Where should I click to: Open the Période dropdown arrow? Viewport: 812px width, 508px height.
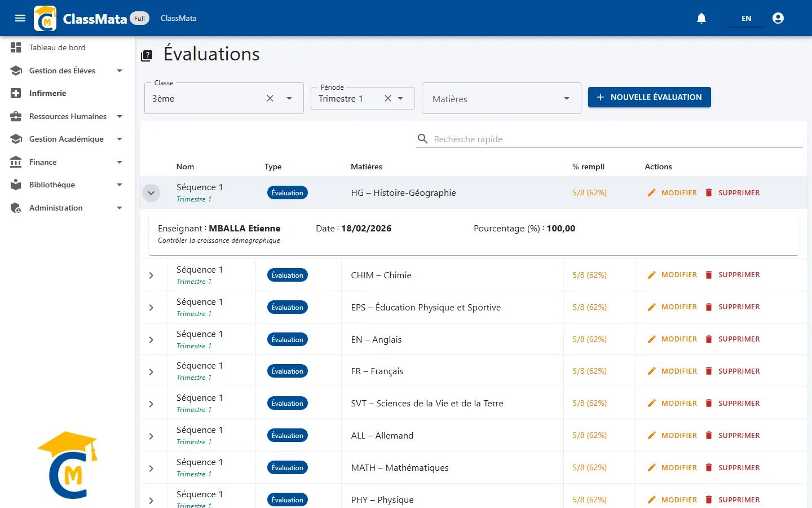point(400,98)
